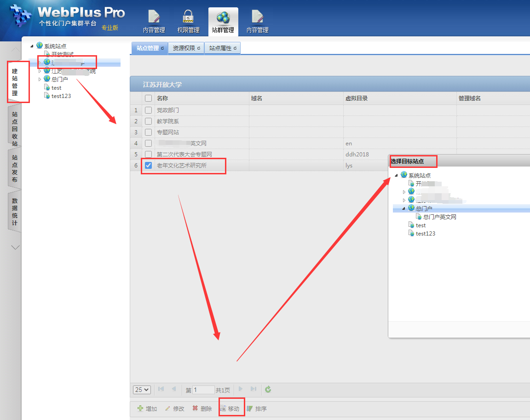
Task: Click the 删除 red cross icon
Action: 195,408
